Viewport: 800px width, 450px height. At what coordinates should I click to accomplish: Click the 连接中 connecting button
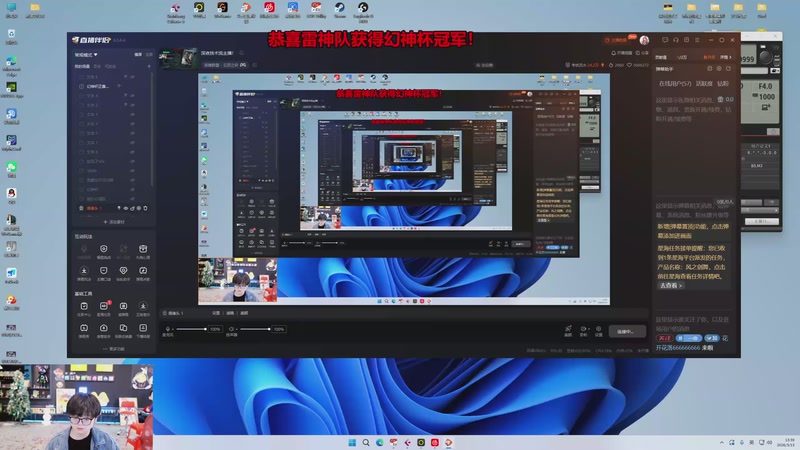point(626,332)
